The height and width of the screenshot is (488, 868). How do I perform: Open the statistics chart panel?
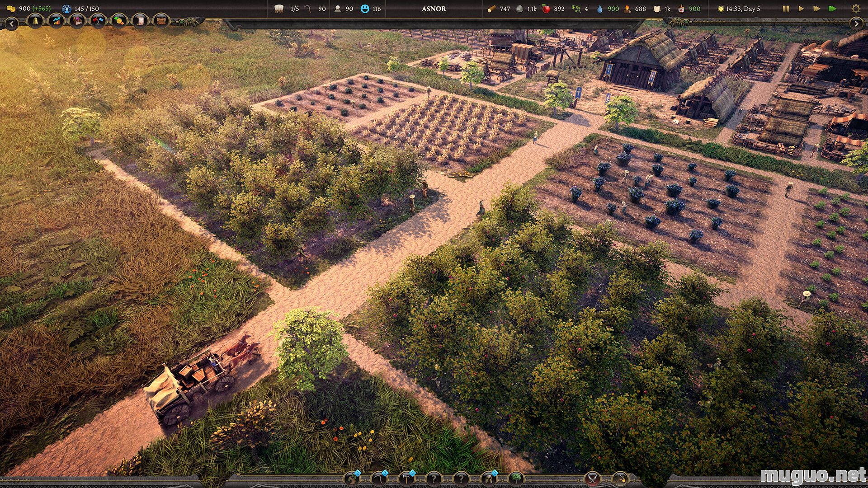pos(56,21)
